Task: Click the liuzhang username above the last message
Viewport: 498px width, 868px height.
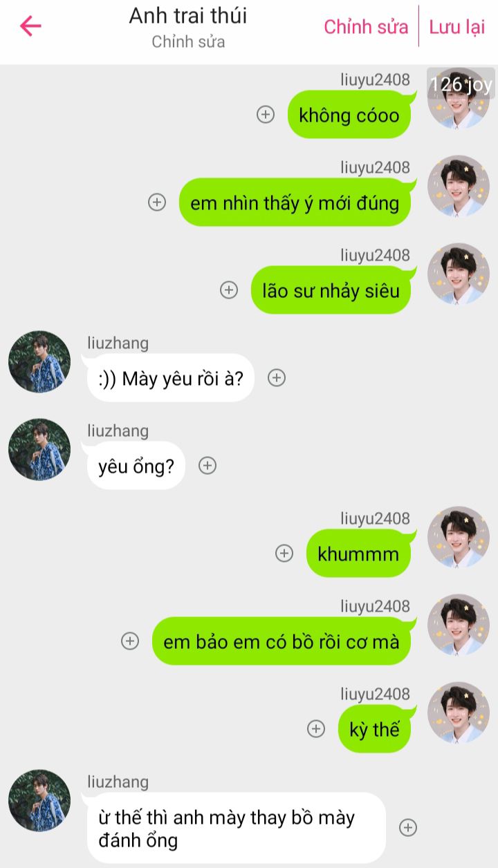Action: pyautogui.click(x=118, y=782)
